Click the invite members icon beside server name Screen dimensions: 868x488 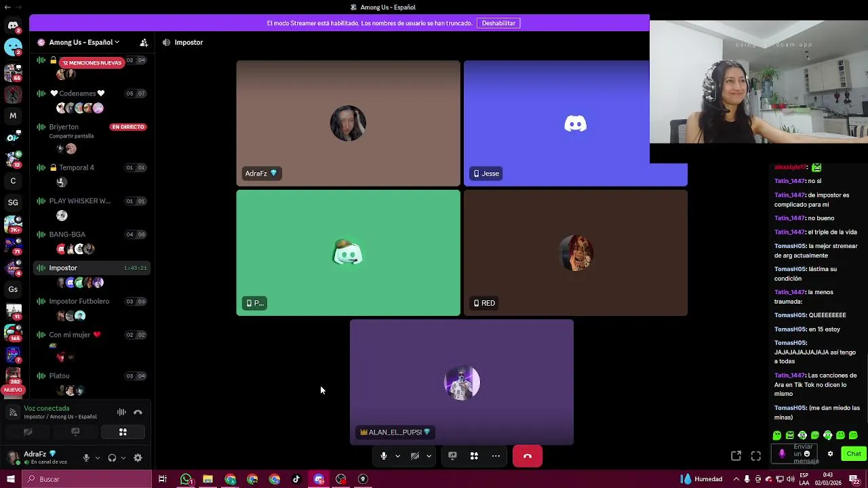(144, 42)
